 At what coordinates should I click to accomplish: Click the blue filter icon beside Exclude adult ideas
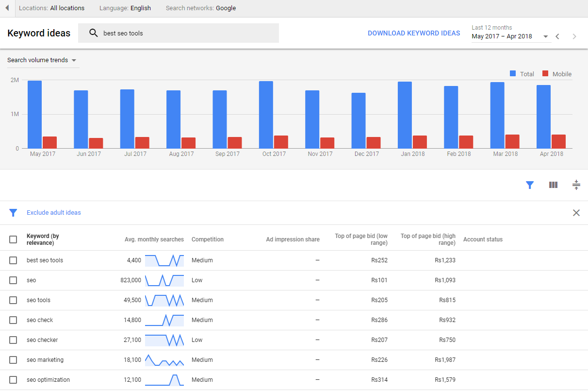[13, 212]
